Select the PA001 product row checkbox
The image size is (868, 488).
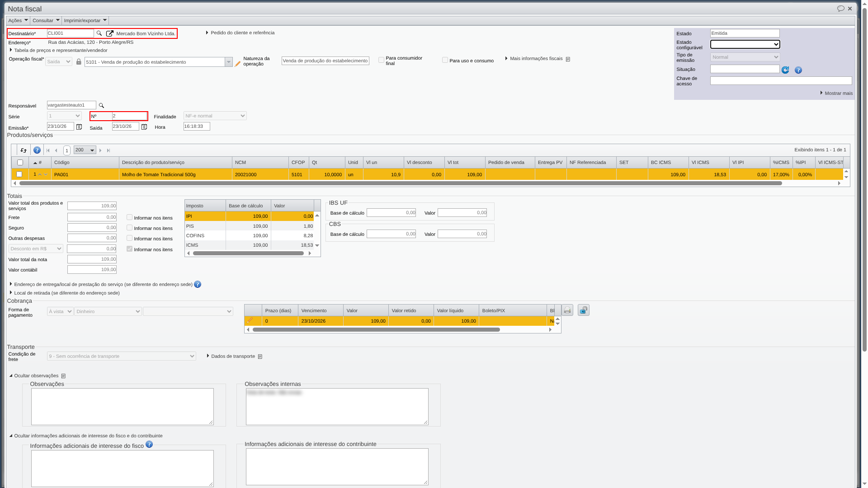coord(19,174)
